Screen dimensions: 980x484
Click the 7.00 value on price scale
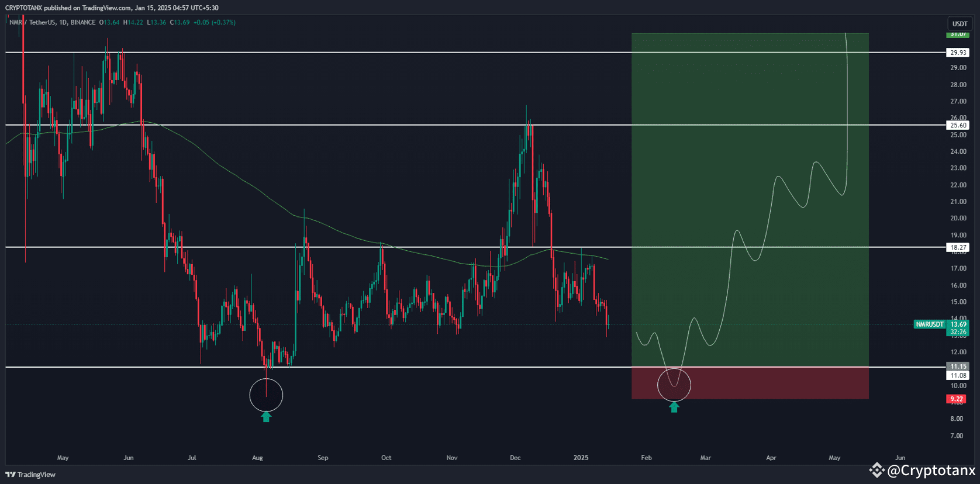coord(957,436)
